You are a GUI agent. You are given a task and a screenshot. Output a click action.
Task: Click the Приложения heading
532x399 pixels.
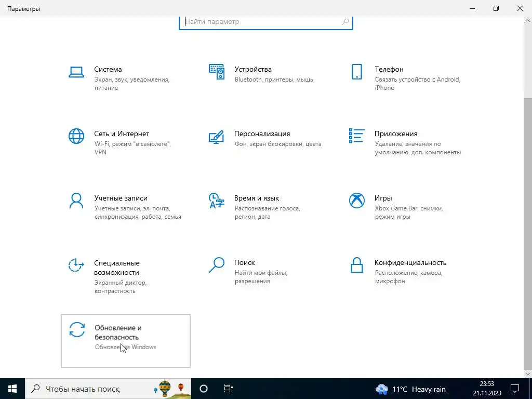click(396, 134)
